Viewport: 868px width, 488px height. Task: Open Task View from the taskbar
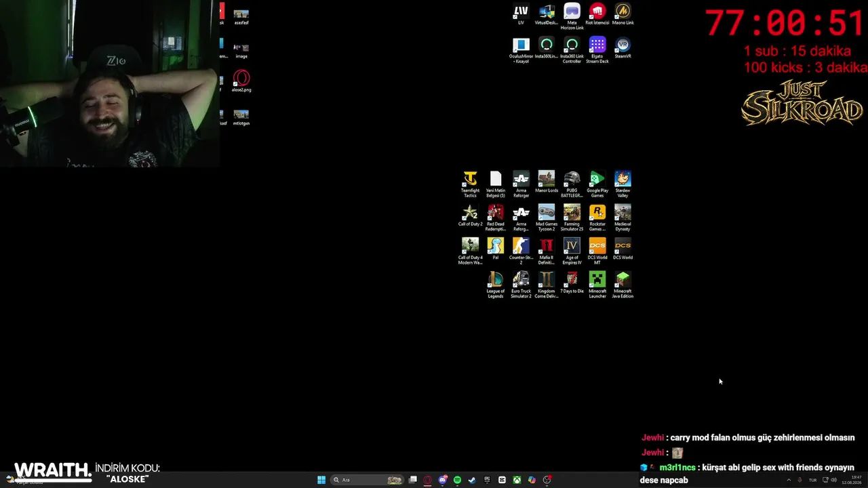click(412, 480)
